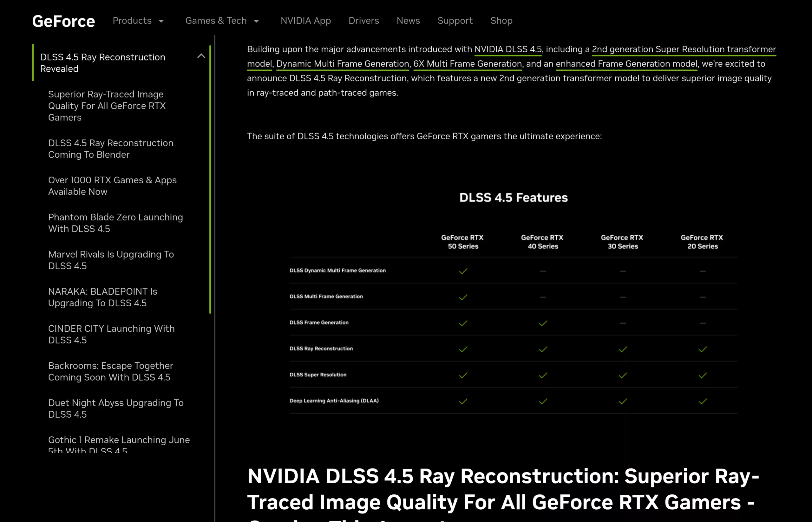Image resolution: width=812 pixels, height=522 pixels.
Task: Click 40 Series checkmark for DLAA
Action: click(543, 402)
